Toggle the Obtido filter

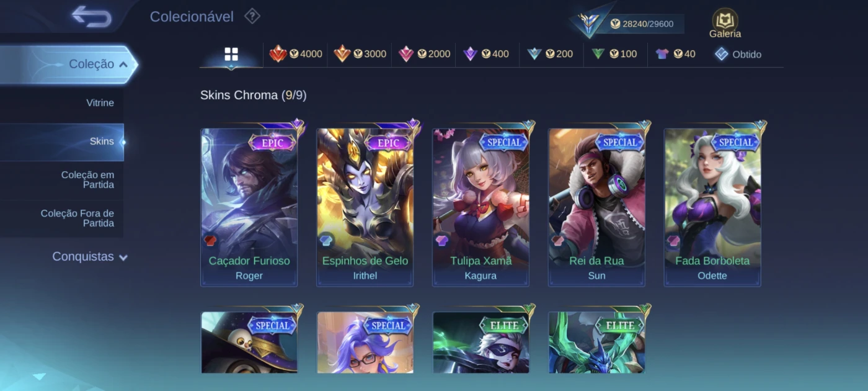(x=738, y=55)
